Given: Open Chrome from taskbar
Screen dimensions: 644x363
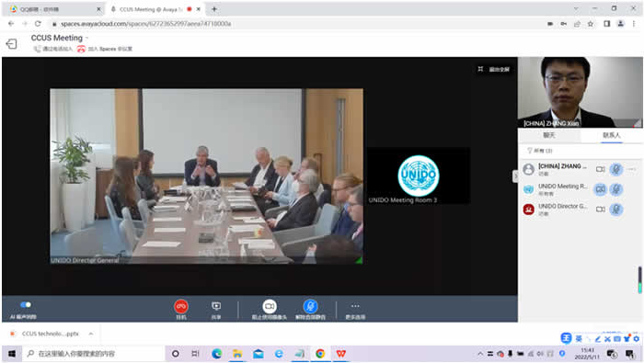Looking at the screenshot, I should 320,354.
